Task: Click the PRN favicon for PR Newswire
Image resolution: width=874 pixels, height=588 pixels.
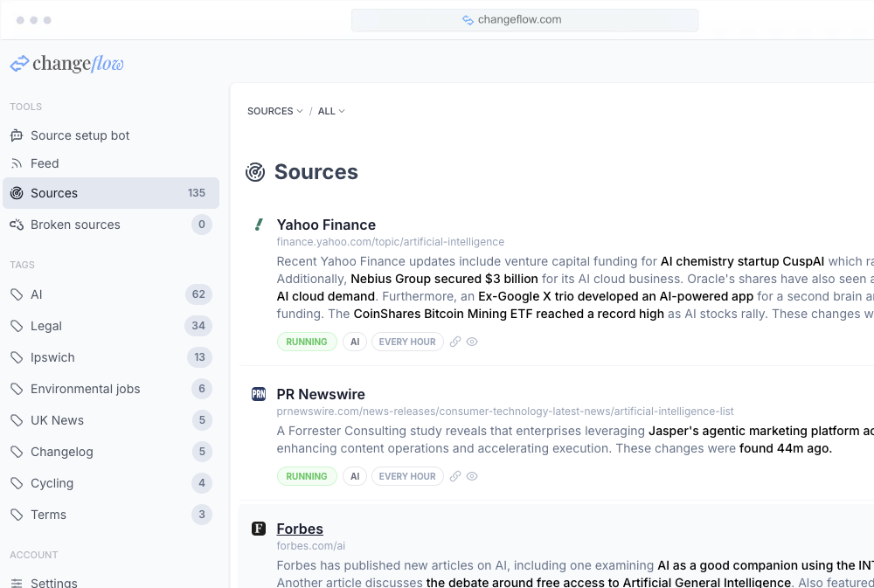Action: tap(258, 394)
